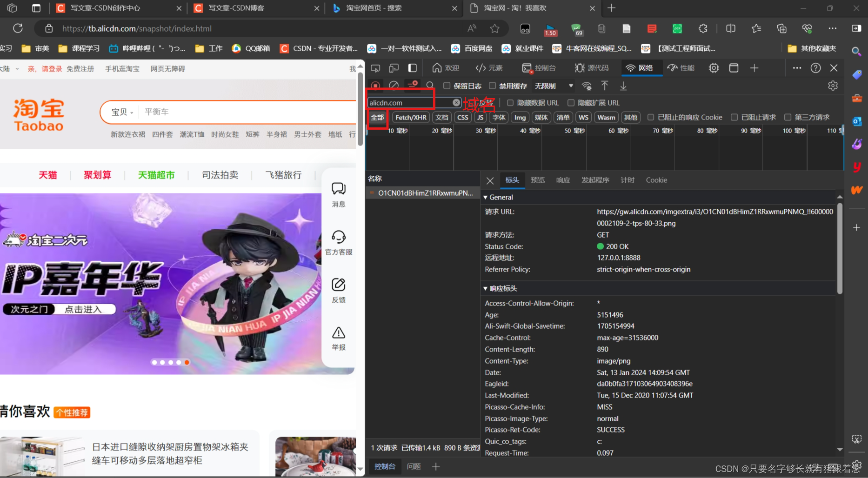868x478 pixels.
Task: Open browser extensions puzzle icon
Action: coord(702,28)
